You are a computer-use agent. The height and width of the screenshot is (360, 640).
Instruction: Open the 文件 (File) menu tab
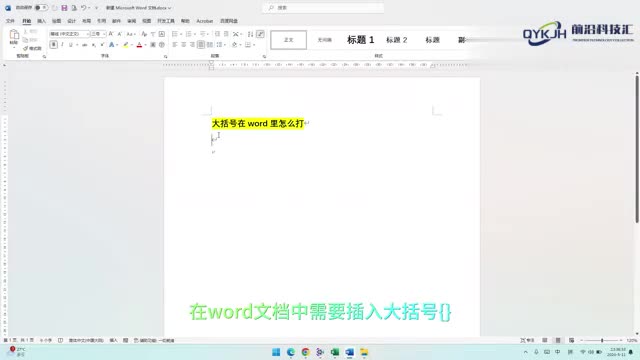10,21
